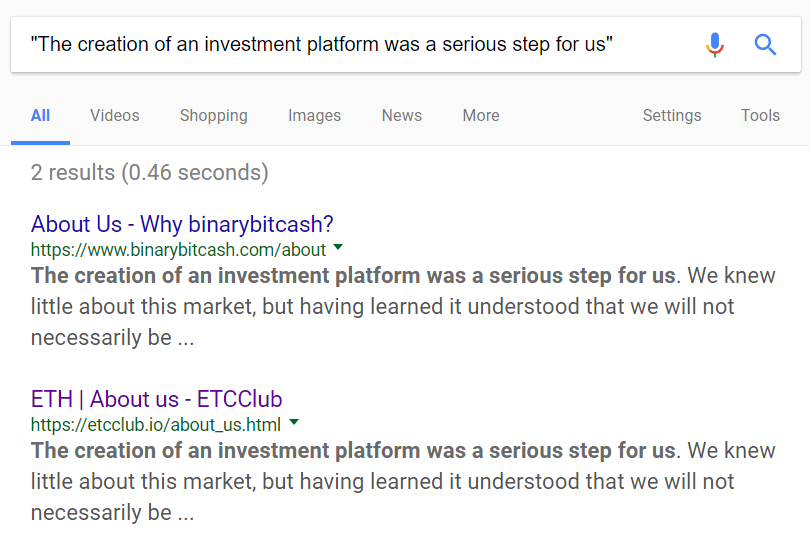This screenshot has height=547, width=809.
Task: Expand the etcclub.io URL dropdown arrow
Action: pos(294,422)
